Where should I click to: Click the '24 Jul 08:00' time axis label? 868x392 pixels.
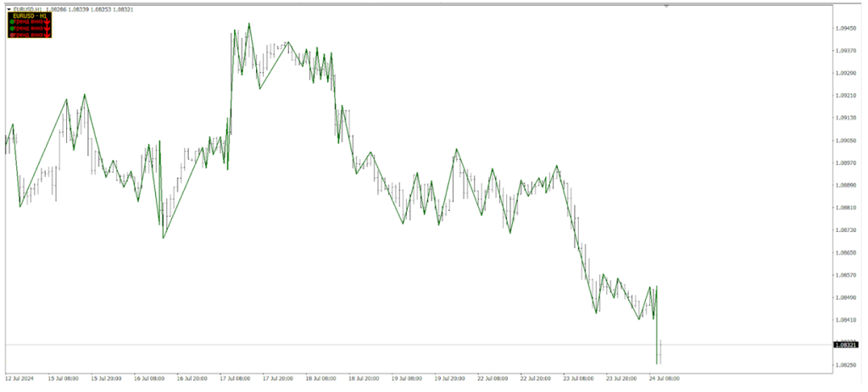664,378
